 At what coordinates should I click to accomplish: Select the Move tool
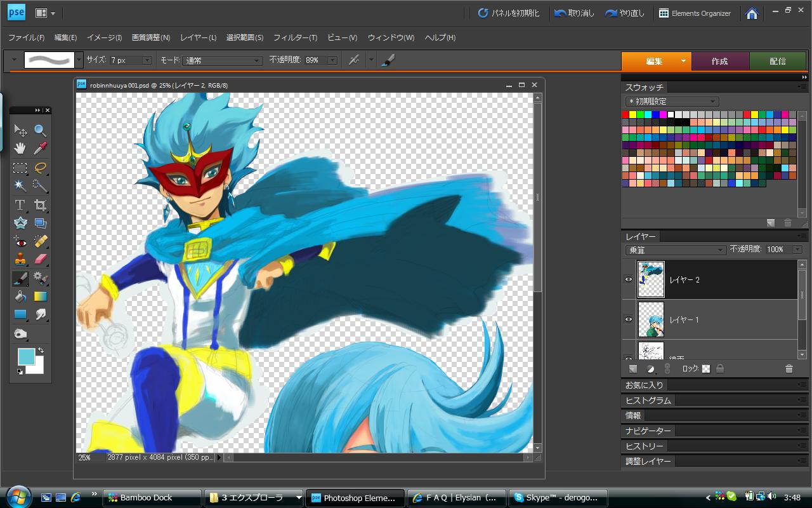(20, 131)
